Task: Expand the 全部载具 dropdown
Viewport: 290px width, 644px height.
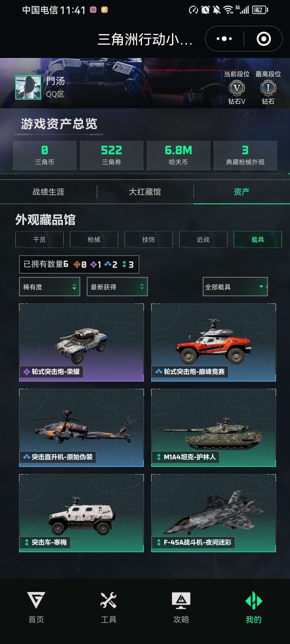Action: point(235,287)
